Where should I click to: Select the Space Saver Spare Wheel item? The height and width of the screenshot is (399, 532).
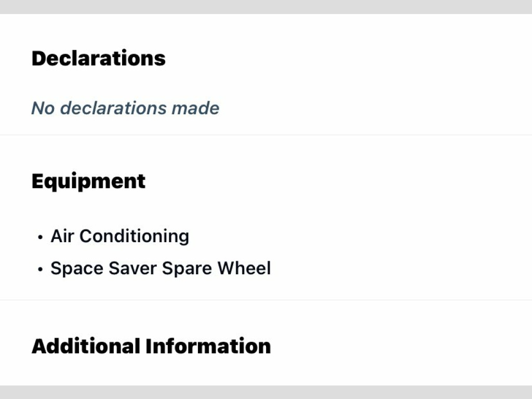point(161,269)
